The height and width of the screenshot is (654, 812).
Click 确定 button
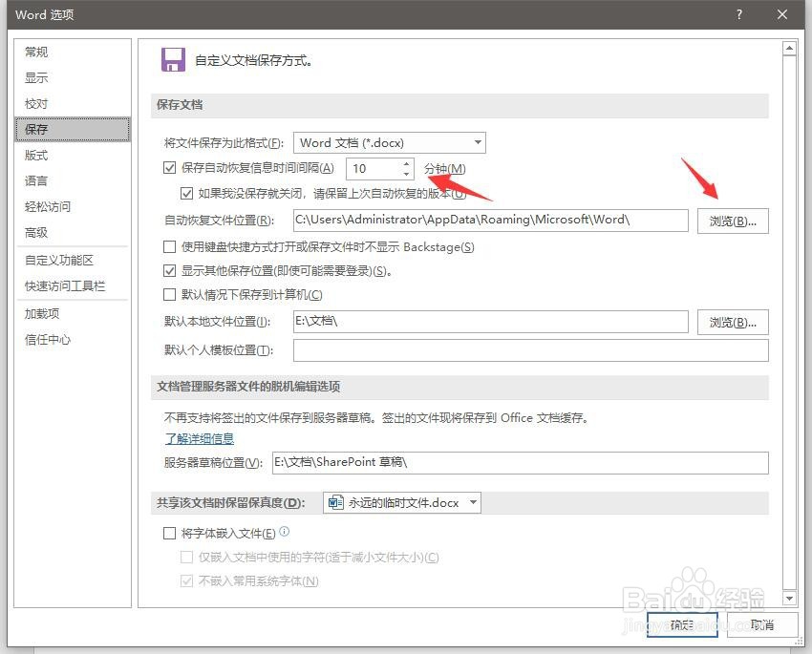pyautogui.click(x=682, y=624)
